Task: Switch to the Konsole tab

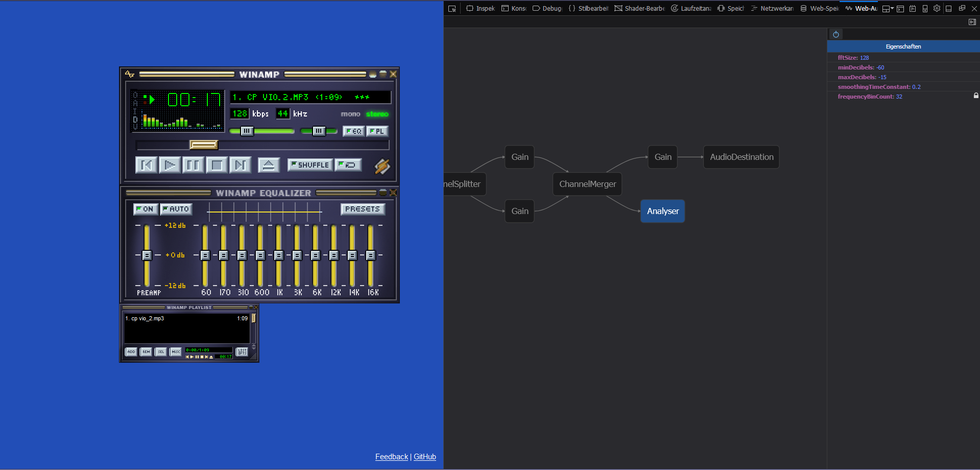Action: tap(514, 9)
